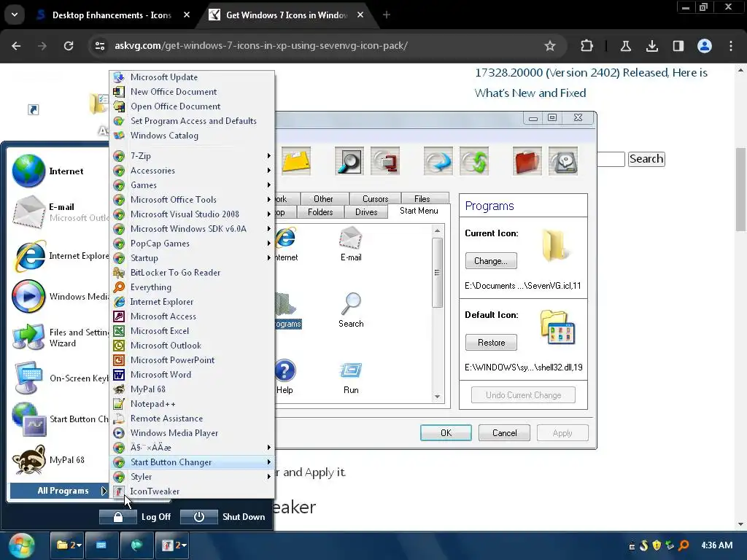Switch to the Folders tab

click(x=320, y=212)
